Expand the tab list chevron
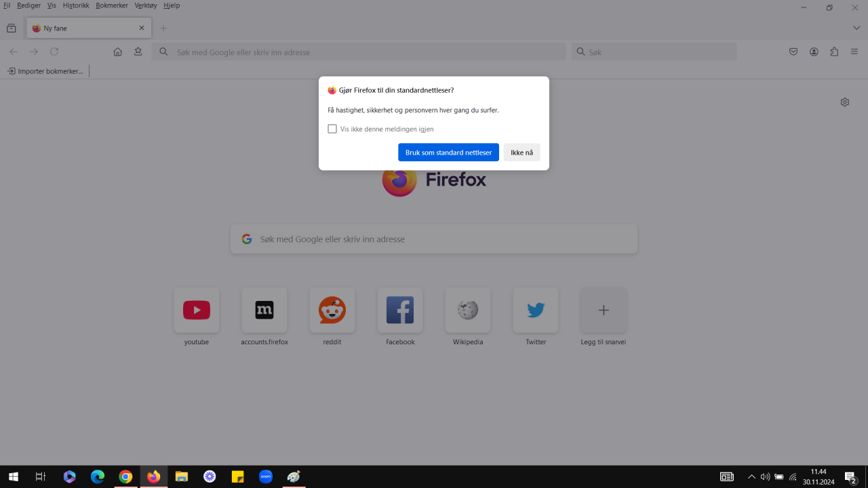868x488 pixels. coord(856,28)
